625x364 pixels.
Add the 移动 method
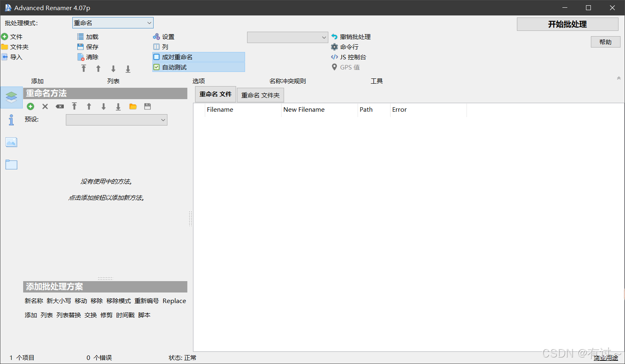(x=81, y=301)
